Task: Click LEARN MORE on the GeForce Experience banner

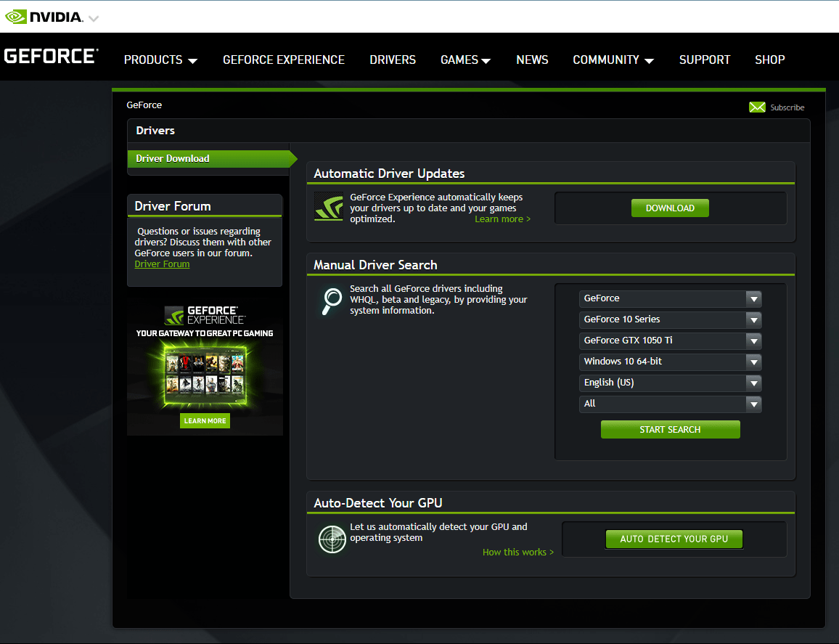Action: click(205, 421)
